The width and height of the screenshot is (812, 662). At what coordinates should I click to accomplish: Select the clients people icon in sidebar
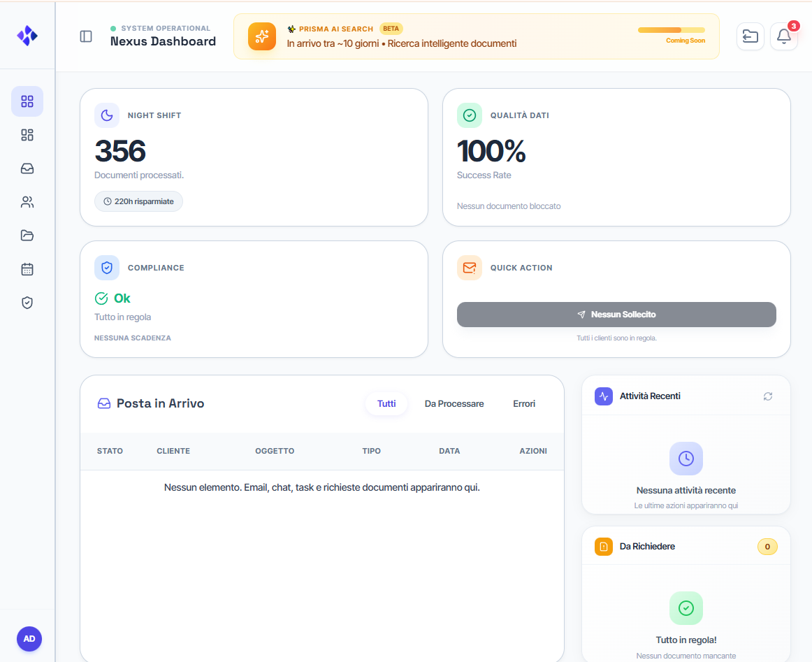pyautogui.click(x=27, y=202)
